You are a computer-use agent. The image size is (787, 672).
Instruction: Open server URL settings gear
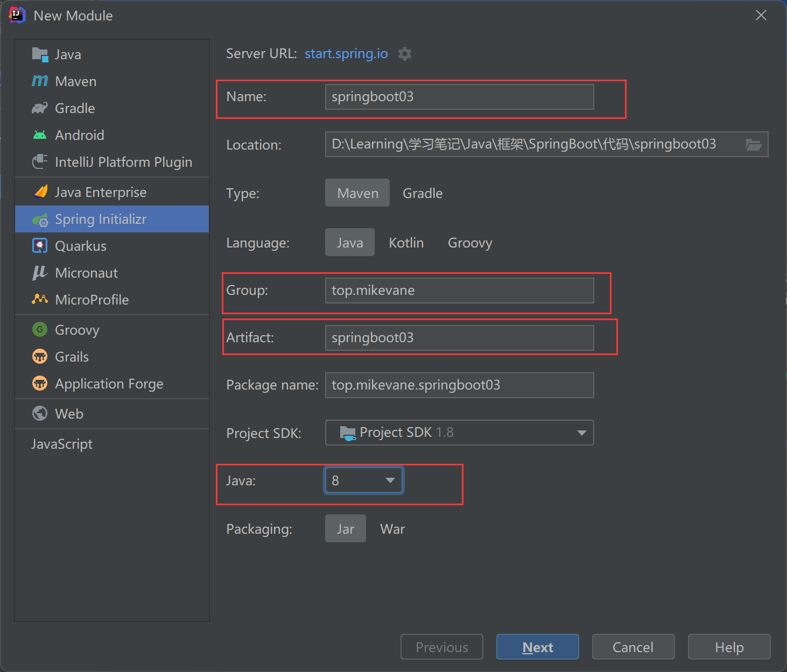[405, 54]
